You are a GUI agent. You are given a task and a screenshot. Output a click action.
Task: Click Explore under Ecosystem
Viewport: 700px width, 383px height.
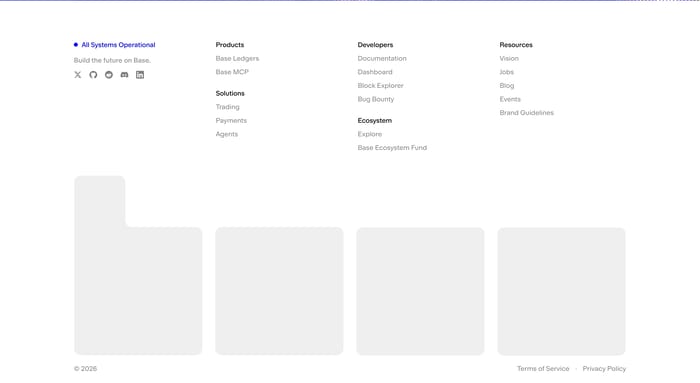370,134
